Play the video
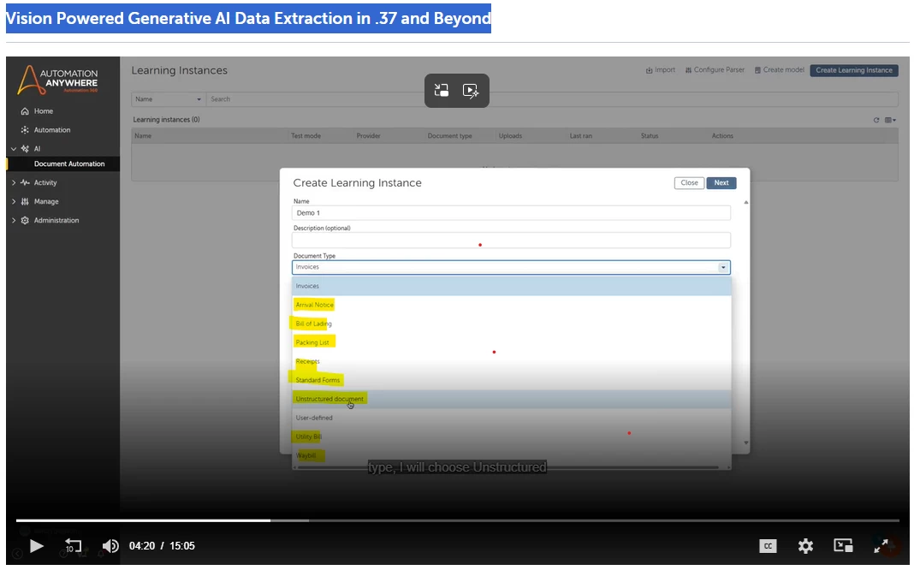The width and height of the screenshot is (920, 588). (37, 546)
